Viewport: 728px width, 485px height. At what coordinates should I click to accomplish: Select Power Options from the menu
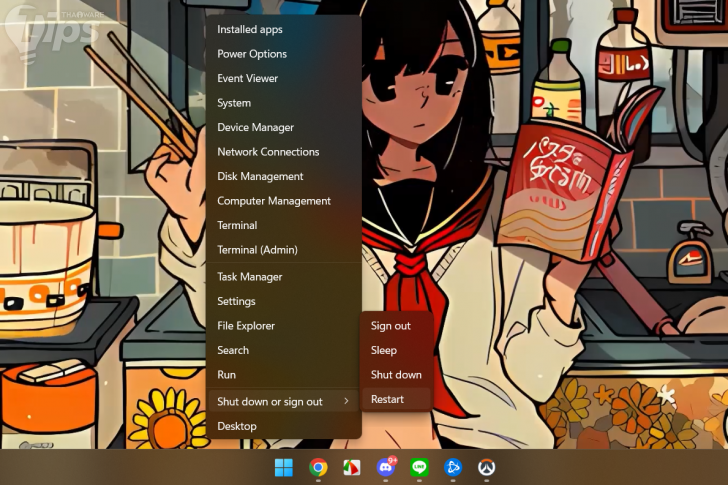(284, 54)
